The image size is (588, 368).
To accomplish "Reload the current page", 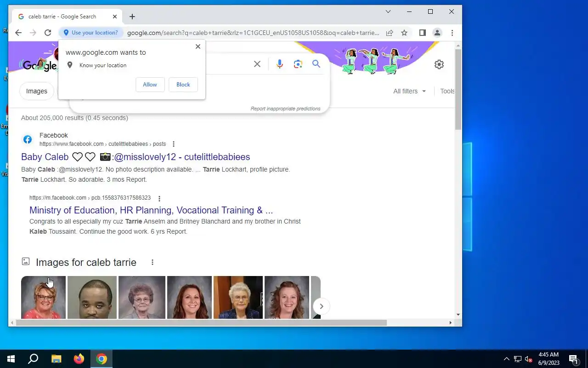I will pos(48,33).
